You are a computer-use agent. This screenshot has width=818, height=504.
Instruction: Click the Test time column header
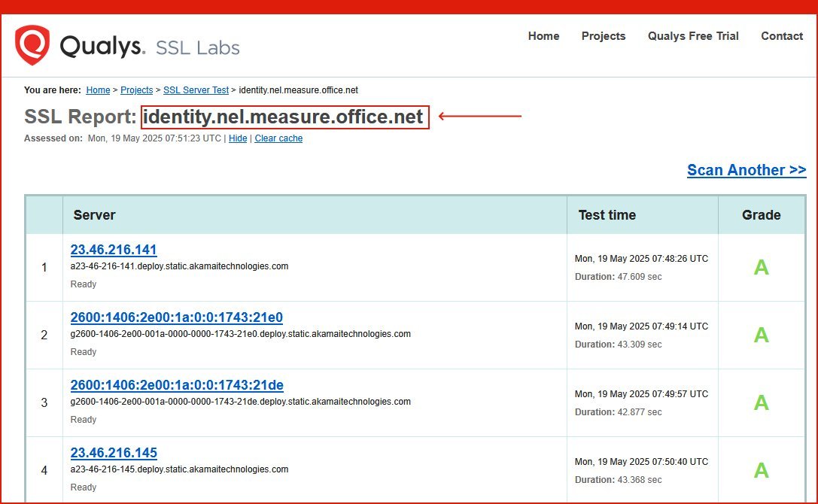(607, 215)
